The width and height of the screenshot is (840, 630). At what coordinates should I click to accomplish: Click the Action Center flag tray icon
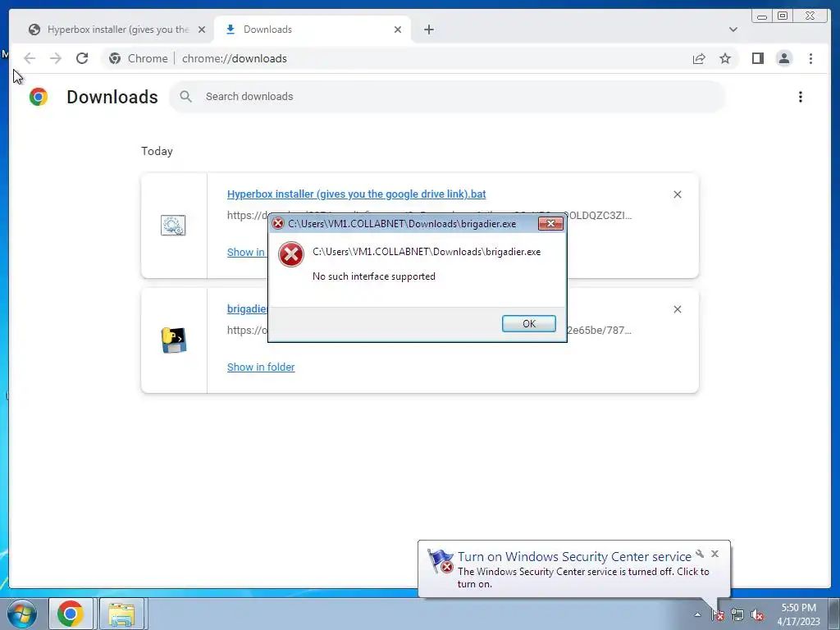pos(718,614)
